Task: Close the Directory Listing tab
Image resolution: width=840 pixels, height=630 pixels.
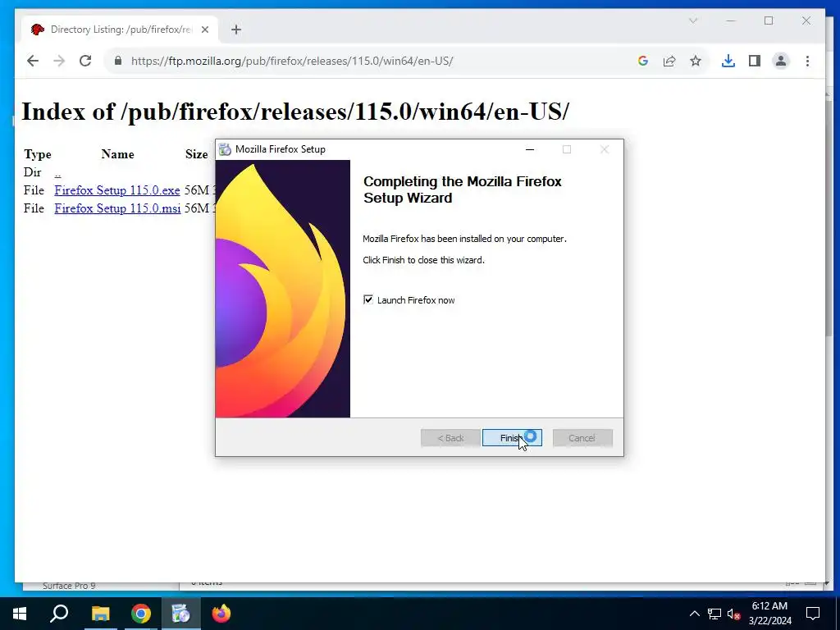Action: coord(204,30)
